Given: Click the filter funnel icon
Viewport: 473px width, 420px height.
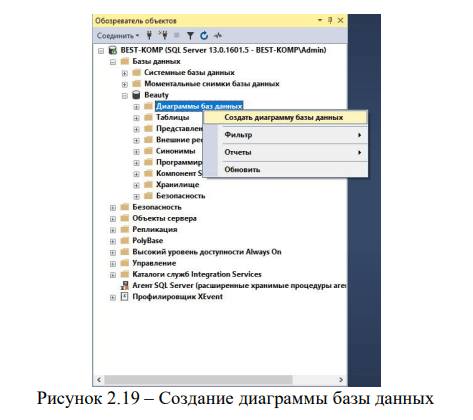Looking at the screenshot, I should point(190,35).
